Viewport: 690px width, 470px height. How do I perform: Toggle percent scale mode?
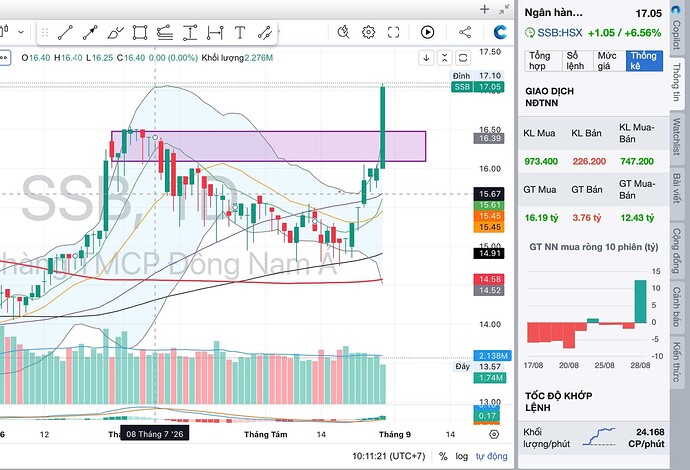pyautogui.click(x=443, y=456)
